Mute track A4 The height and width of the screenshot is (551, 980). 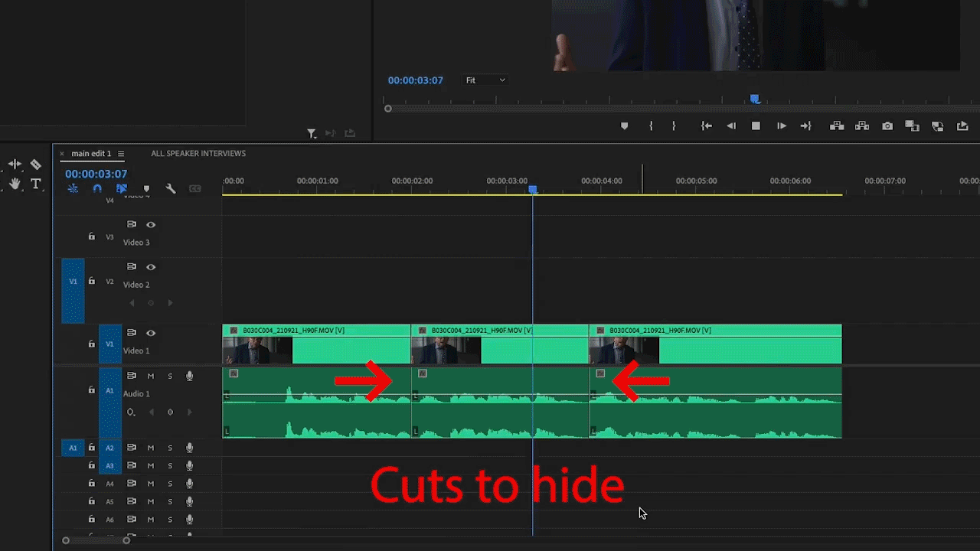tap(151, 484)
